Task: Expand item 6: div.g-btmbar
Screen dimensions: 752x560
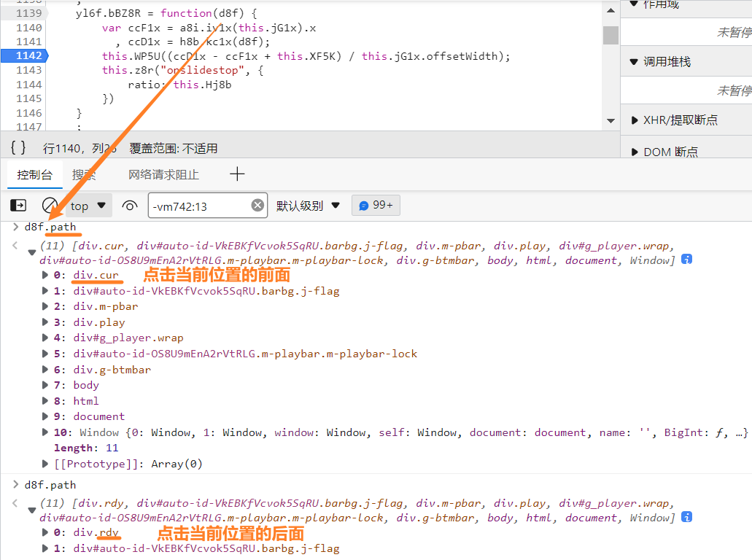Action: tap(44, 369)
